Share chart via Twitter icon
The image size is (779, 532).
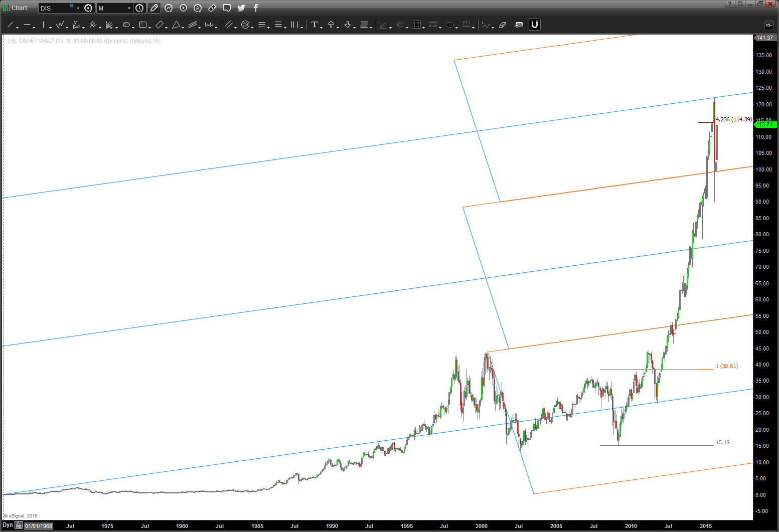pos(241,8)
